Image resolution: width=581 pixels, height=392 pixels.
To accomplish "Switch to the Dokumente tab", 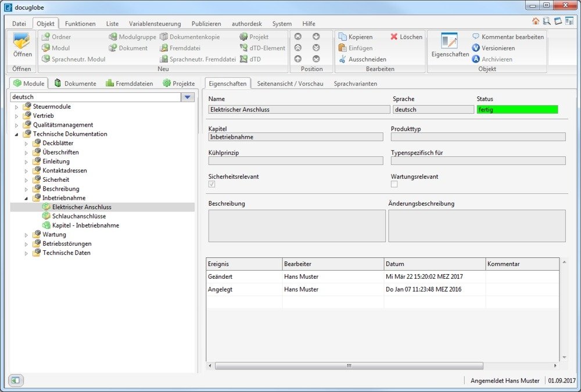I will (75, 84).
